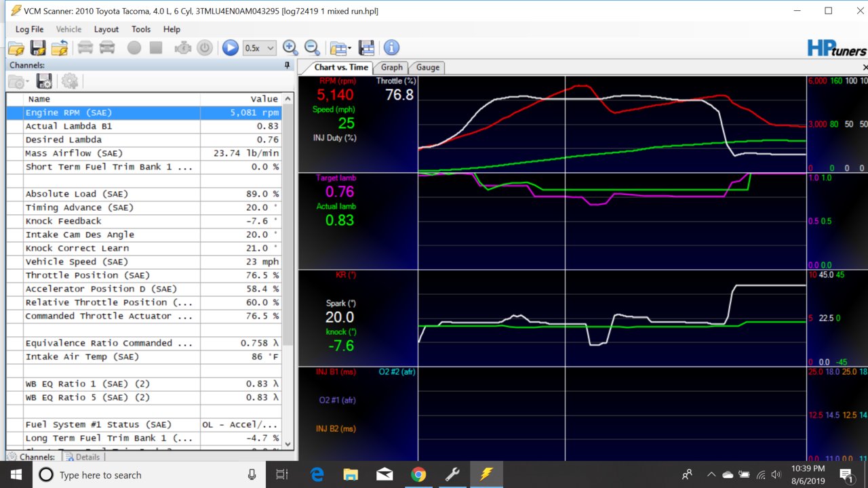Start log playback with blue play button
This screenshot has height=488, width=868.
coord(231,48)
